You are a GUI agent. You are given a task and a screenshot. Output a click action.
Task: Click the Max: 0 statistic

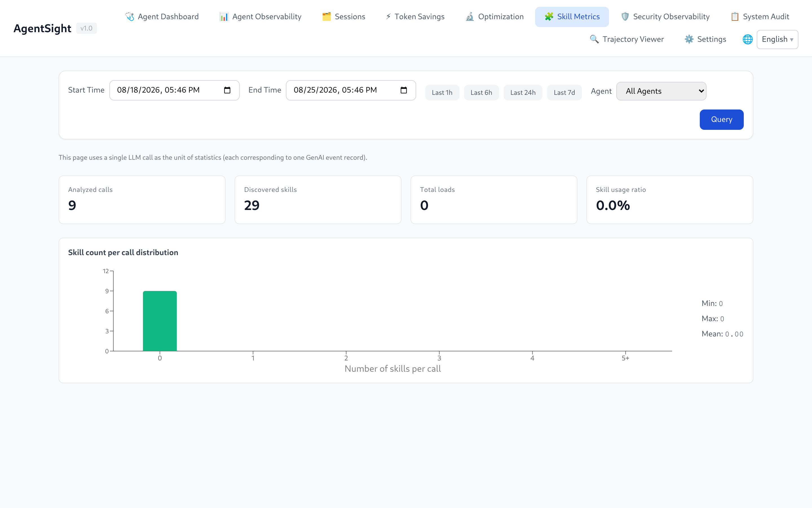coord(713,319)
